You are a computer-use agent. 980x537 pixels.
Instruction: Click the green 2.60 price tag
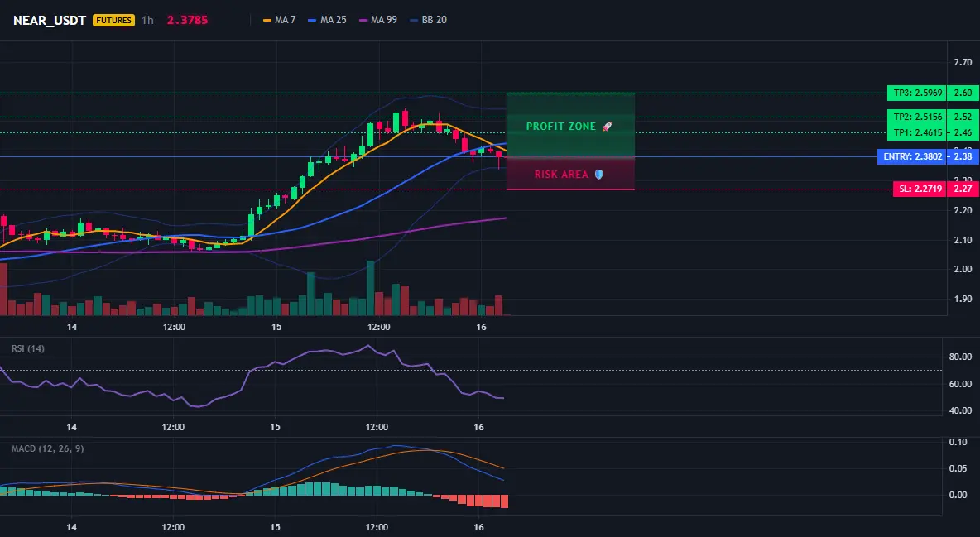click(963, 93)
